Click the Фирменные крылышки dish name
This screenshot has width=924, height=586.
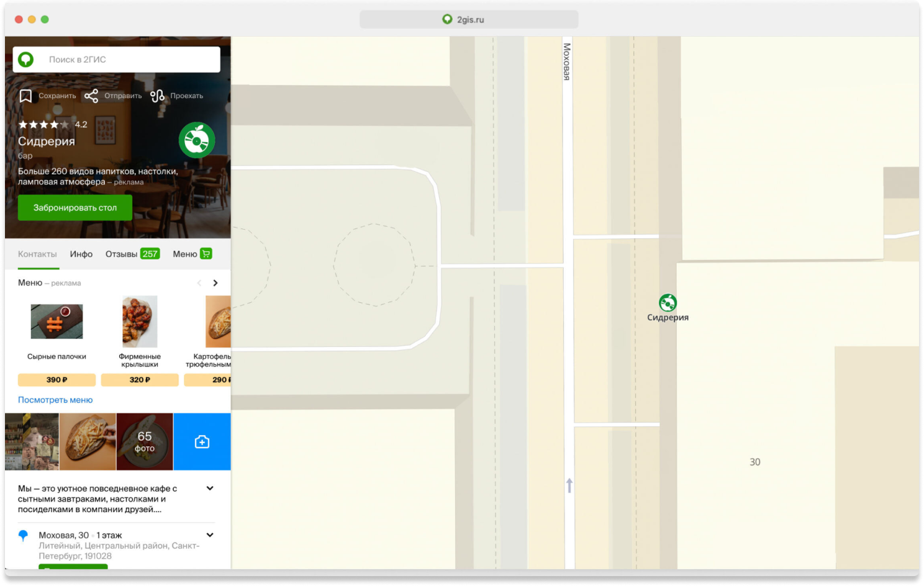tap(140, 361)
